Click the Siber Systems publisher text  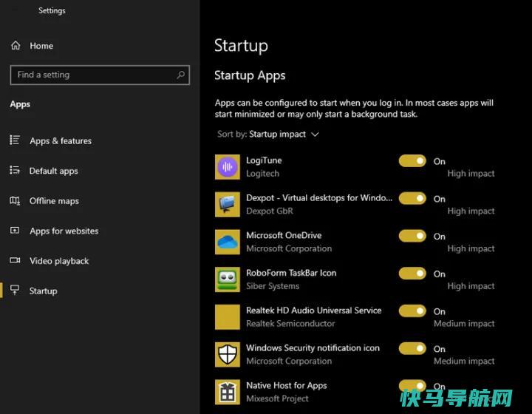(273, 286)
